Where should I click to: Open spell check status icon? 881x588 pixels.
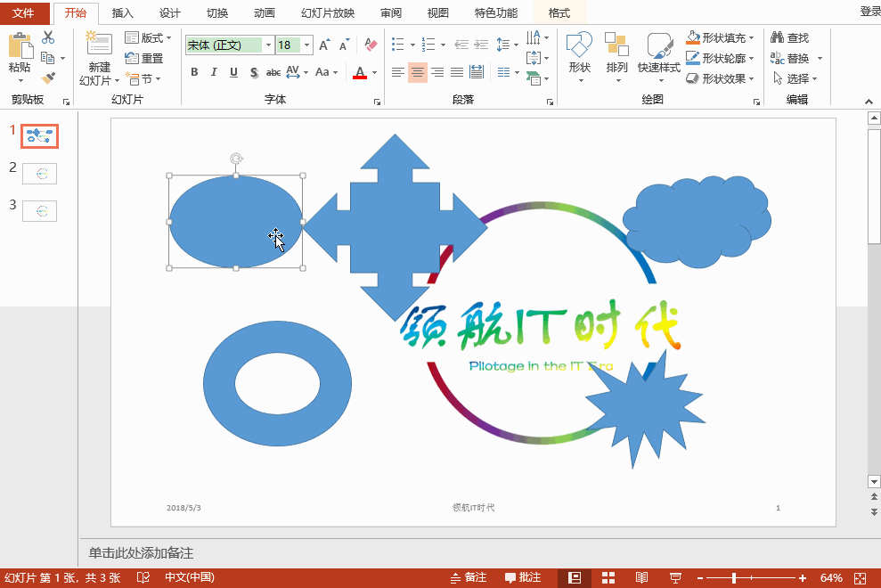[x=143, y=577]
